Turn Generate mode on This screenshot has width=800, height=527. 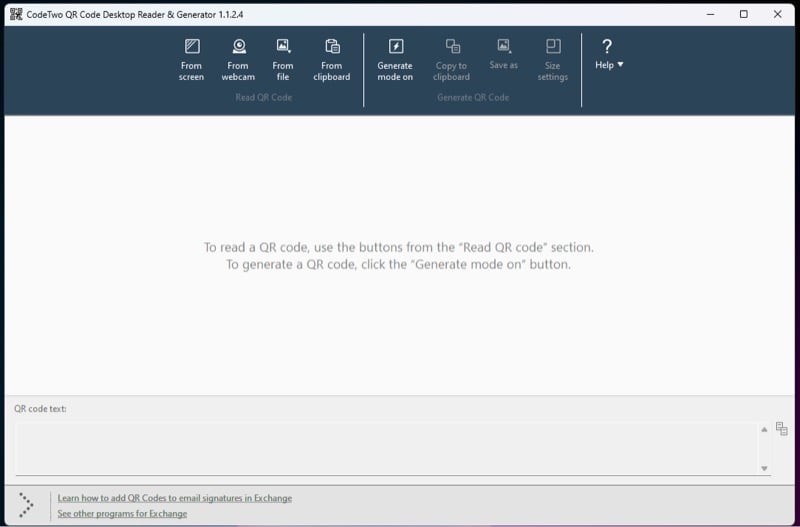tap(395, 60)
